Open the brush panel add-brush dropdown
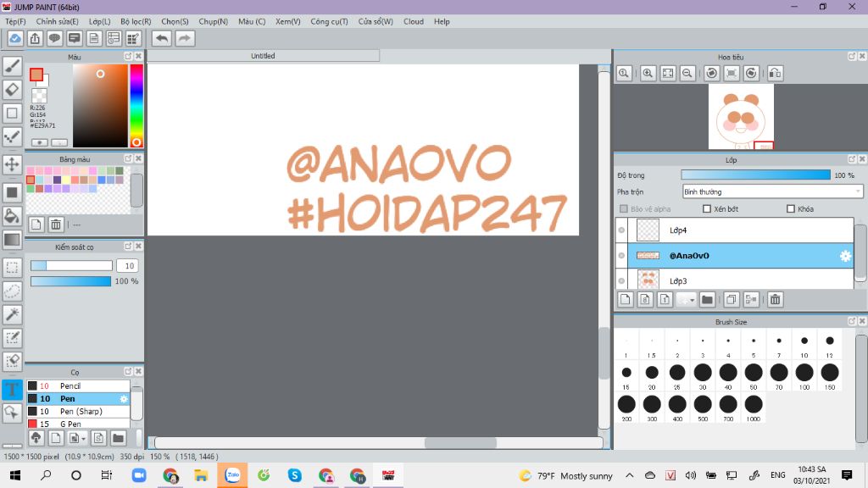 click(x=84, y=439)
